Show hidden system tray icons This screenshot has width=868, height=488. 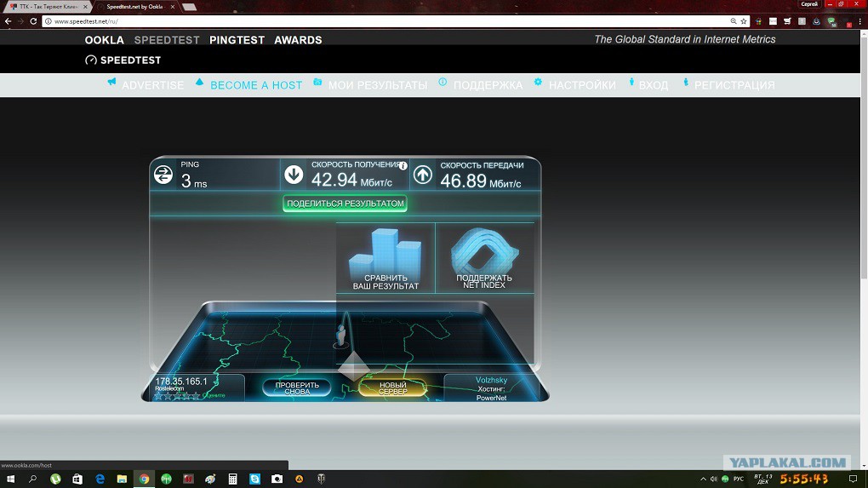click(703, 479)
